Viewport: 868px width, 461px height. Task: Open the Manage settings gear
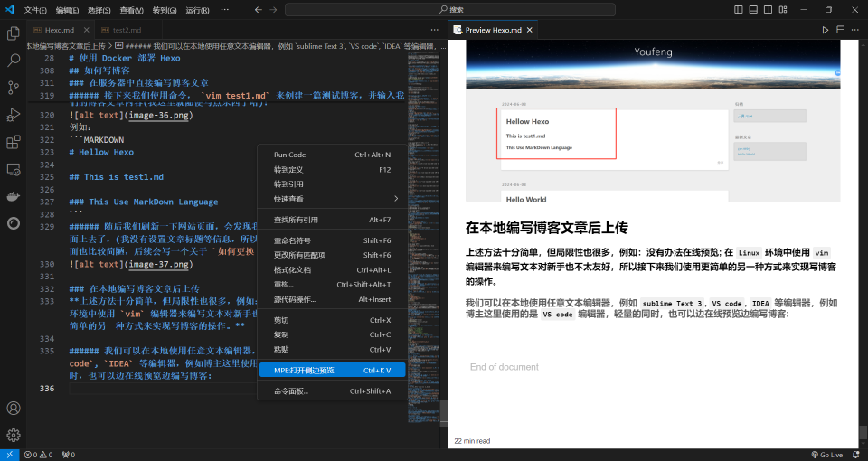(x=14, y=435)
